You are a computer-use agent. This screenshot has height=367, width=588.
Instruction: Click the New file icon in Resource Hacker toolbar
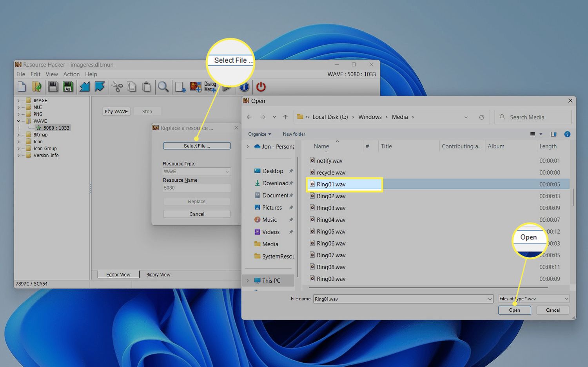point(22,87)
